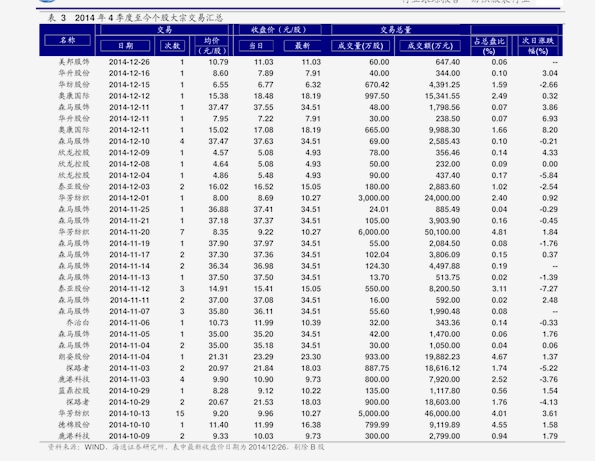The image size is (595, 461).
Task: Click the 朗姿股份 stock name
Action: [x=74, y=357]
